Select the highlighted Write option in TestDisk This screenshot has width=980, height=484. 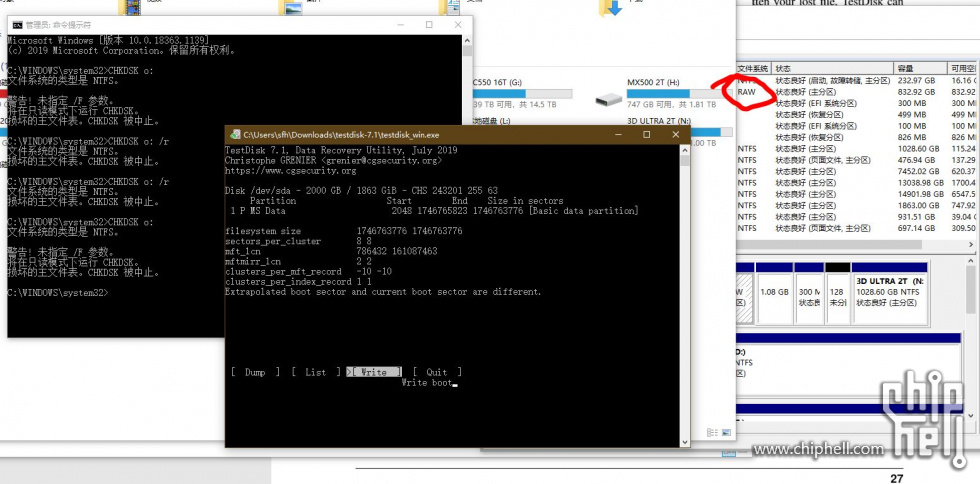[374, 372]
